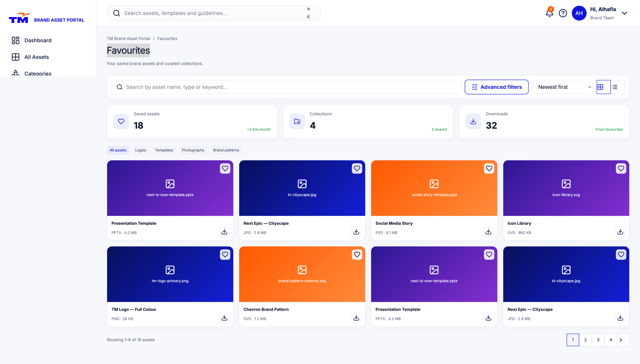Toggle favourite heart on Social Media Story
Viewport: 640px width, 364px height.
(489, 168)
